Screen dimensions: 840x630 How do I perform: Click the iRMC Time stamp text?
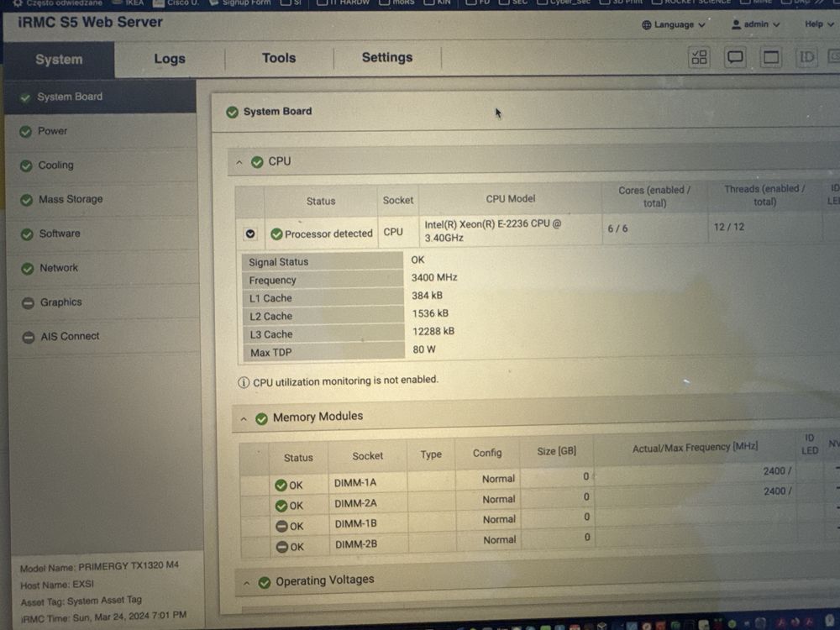click(103, 617)
